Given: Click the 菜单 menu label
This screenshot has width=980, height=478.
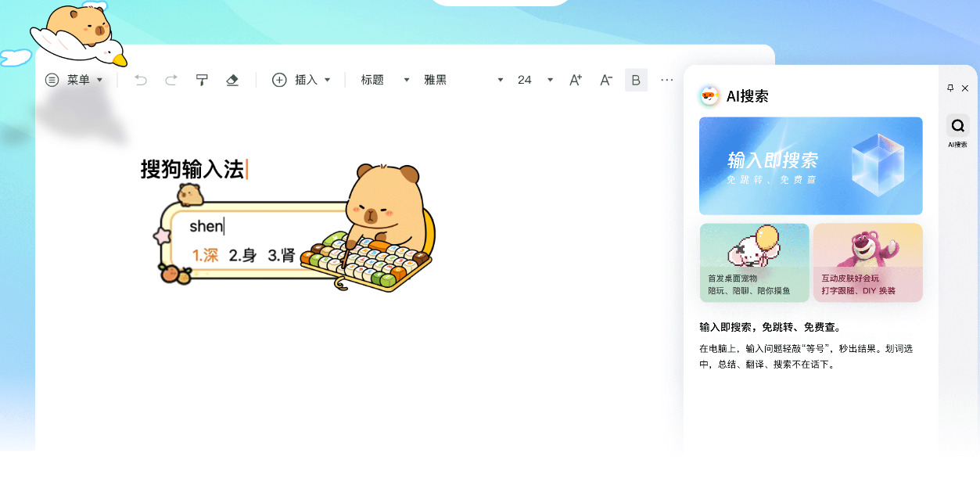Looking at the screenshot, I should pos(78,80).
